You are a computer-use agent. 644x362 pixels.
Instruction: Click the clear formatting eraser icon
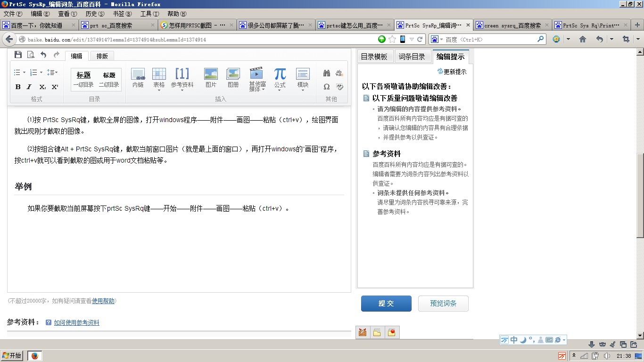point(339,87)
